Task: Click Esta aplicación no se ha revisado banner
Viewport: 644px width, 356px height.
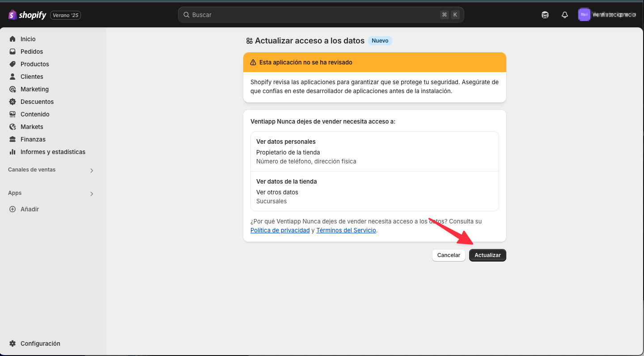Action: 375,62
